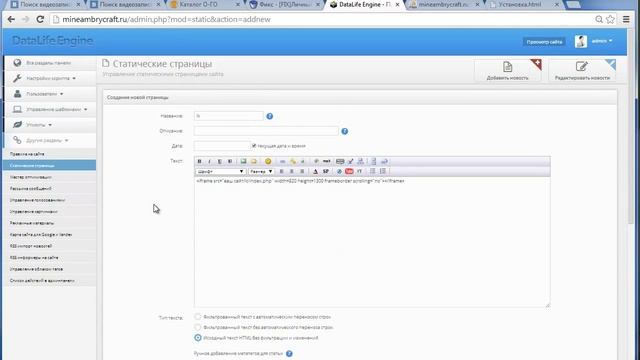Click the text color 'A' icon
The image size is (640, 360).
(315, 171)
